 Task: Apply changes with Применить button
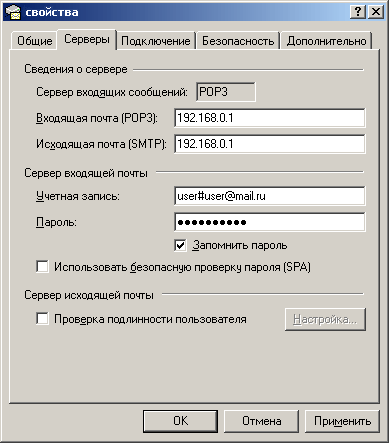pyautogui.click(x=342, y=421)
